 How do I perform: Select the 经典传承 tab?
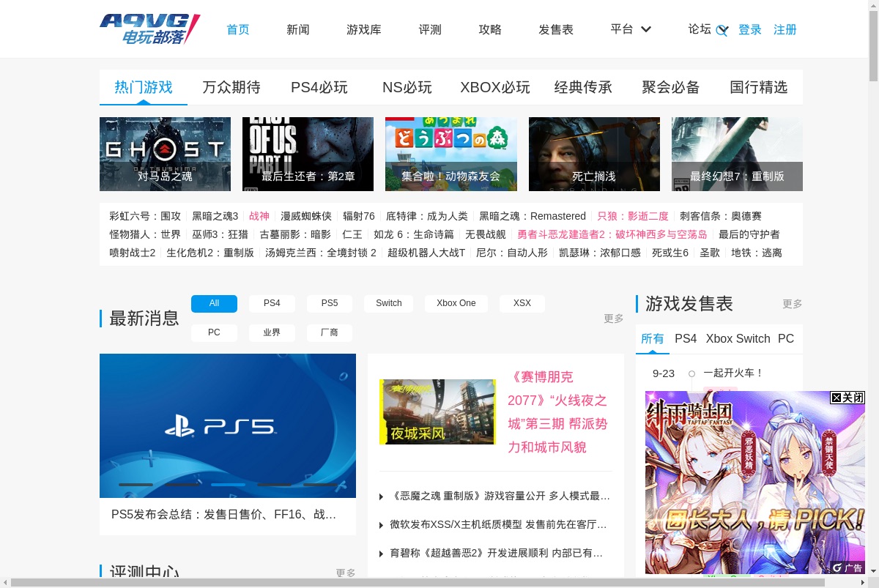tap(583, 87)
